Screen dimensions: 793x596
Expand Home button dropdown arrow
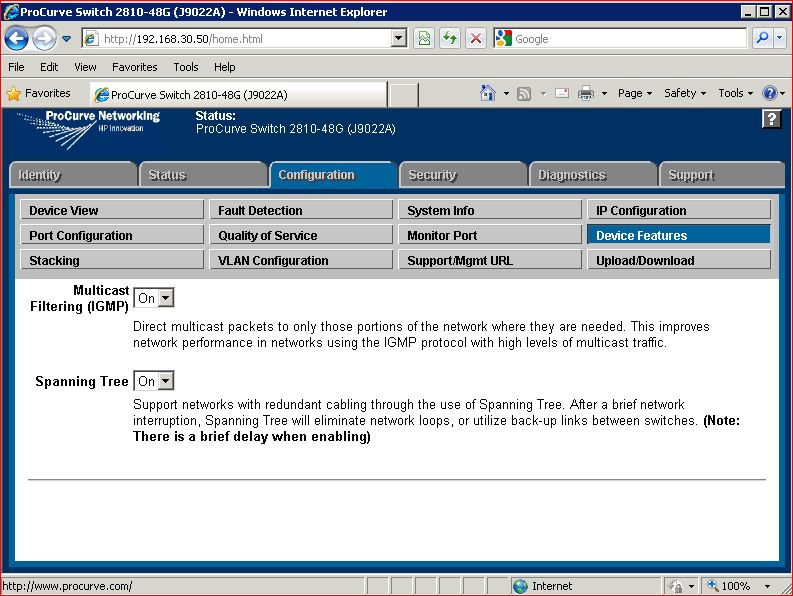tap(506, 94)
